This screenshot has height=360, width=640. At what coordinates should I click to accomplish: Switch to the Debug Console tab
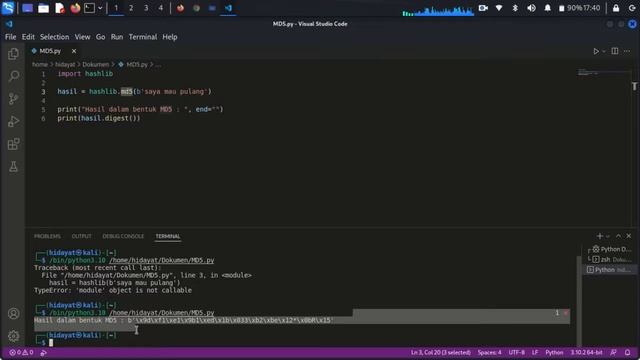(123, 236)
